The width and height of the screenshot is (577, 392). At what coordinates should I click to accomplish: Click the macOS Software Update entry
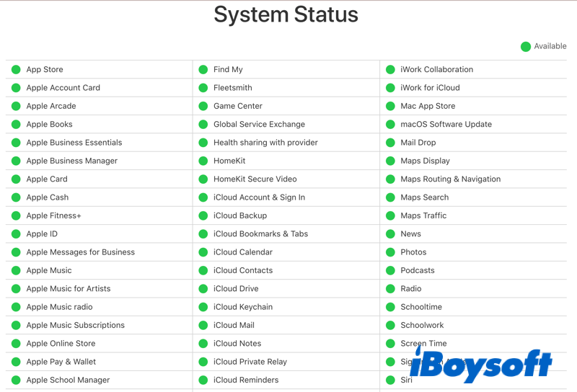click(446, 125)
